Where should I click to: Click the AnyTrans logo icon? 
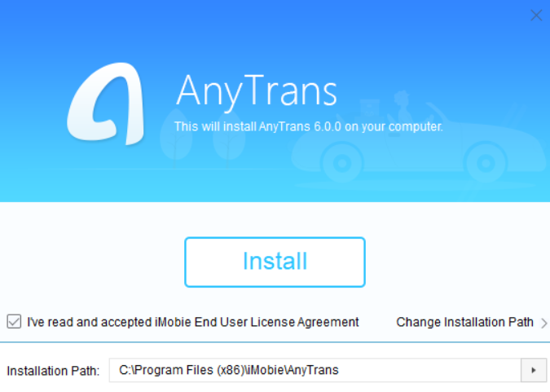click(106, 104)
